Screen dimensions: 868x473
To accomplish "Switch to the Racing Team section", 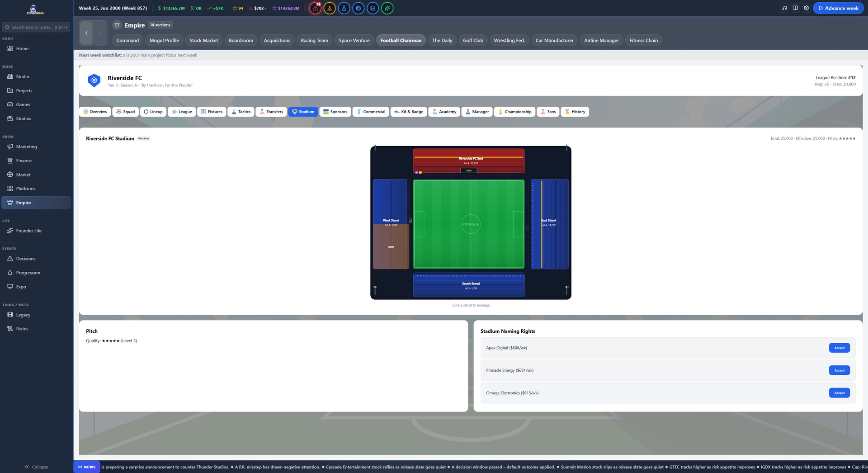I will 315,40.
